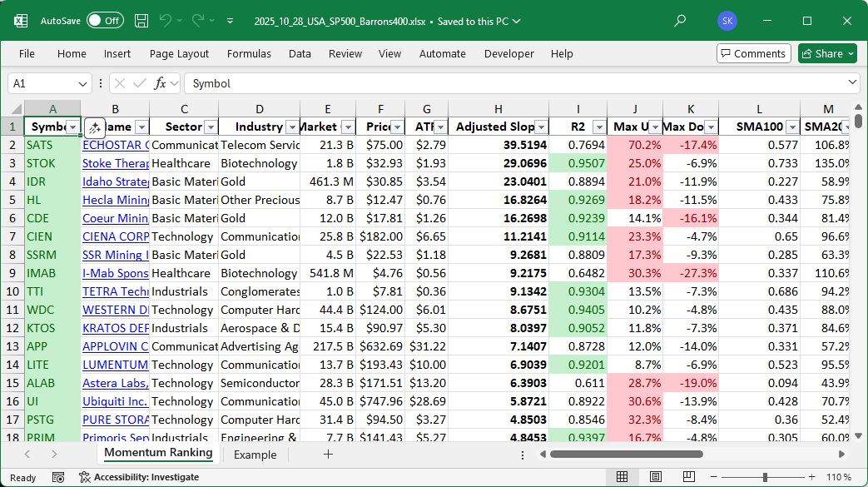Open the Formulas ribbon tab
The width and height of the screenshot is (868, 487).
pos(249,53)
